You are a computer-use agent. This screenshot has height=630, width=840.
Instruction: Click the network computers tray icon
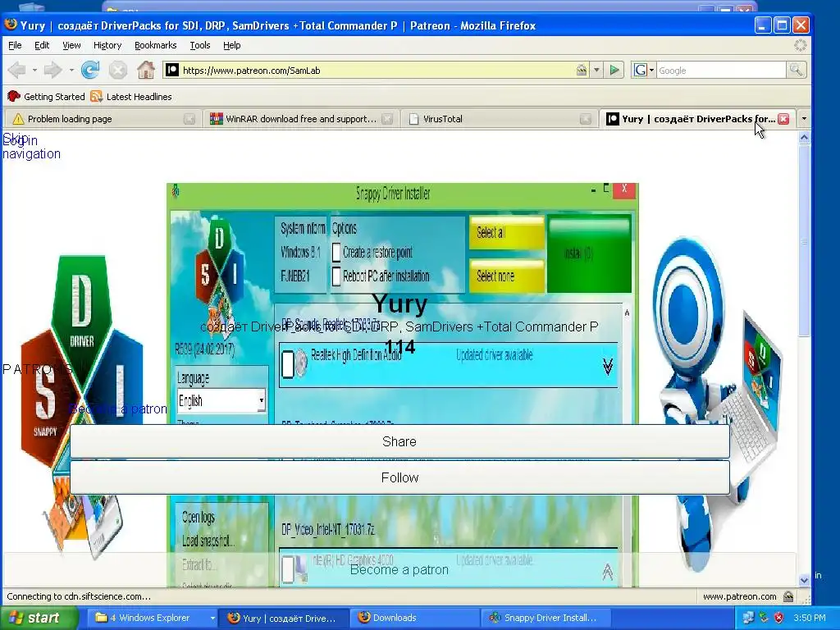748,618
